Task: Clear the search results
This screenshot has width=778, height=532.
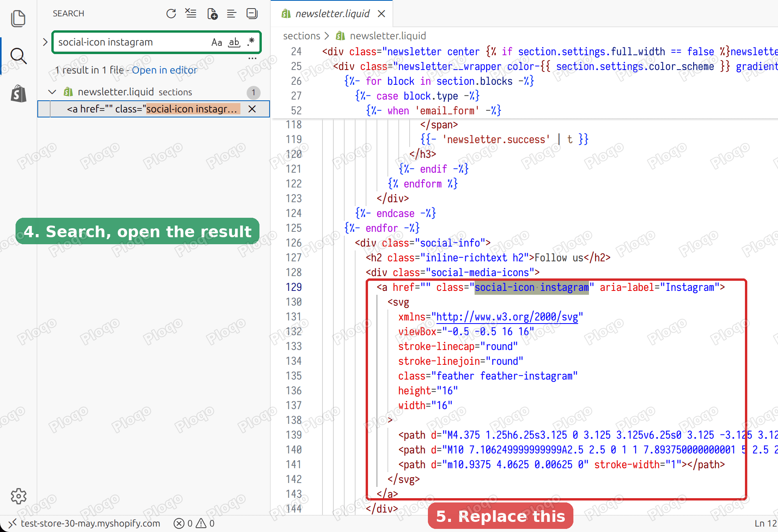Action: click(x=191, y=14)
